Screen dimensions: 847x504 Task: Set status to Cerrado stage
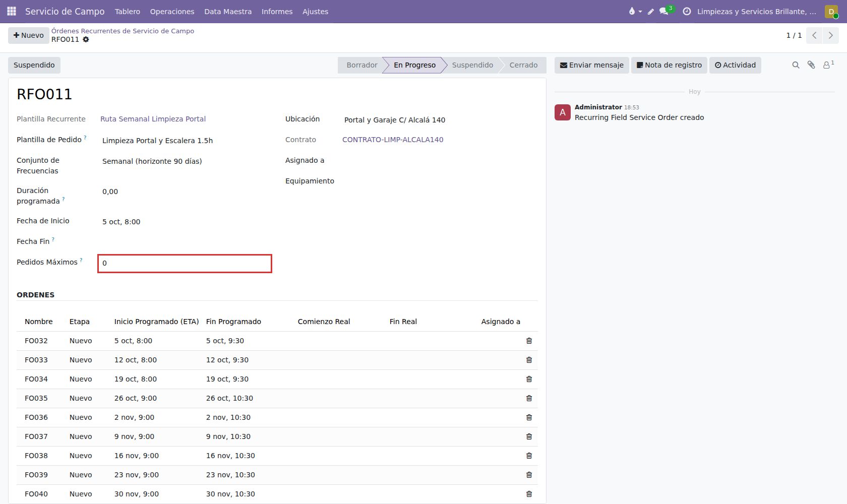coord(523,65)
